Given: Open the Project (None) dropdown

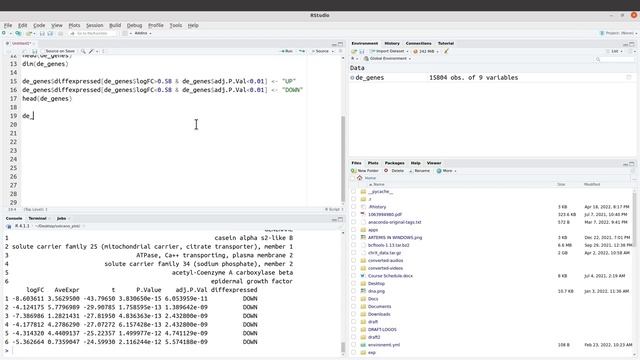Looking at the screenshot, I should point(619,33).
